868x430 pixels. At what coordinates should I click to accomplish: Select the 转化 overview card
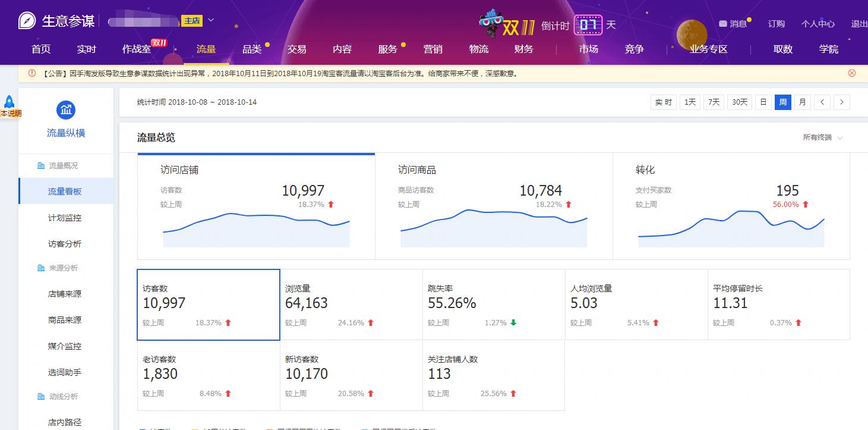pos(731,206)
